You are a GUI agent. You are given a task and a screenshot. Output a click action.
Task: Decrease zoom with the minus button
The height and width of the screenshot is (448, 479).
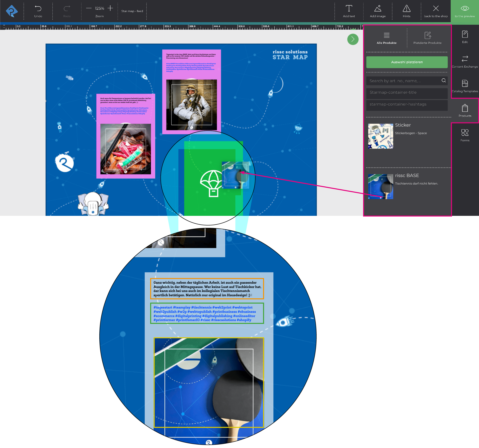pos(89,8)
